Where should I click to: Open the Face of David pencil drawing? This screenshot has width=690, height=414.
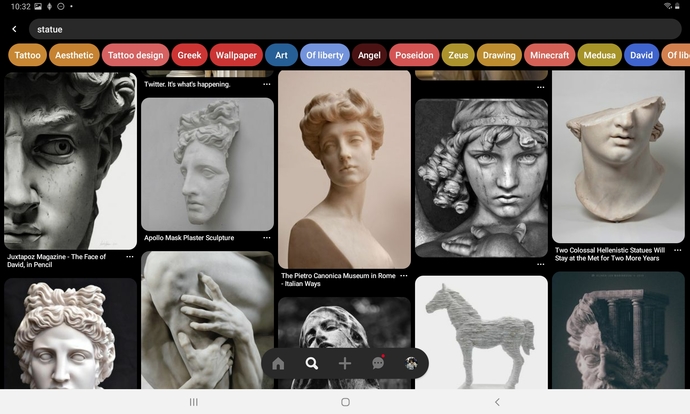[70, 161]
